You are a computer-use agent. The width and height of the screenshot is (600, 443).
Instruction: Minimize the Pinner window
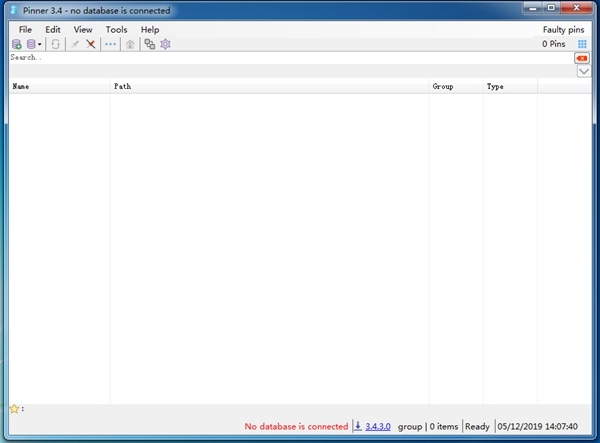click(x=533, y=8)
